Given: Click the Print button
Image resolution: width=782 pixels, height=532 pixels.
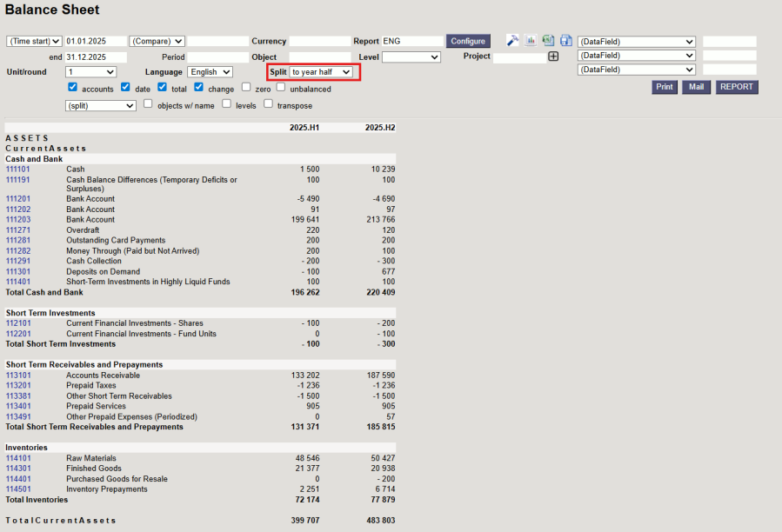Looking at the screenshot, I should click(x=665, y=88).
